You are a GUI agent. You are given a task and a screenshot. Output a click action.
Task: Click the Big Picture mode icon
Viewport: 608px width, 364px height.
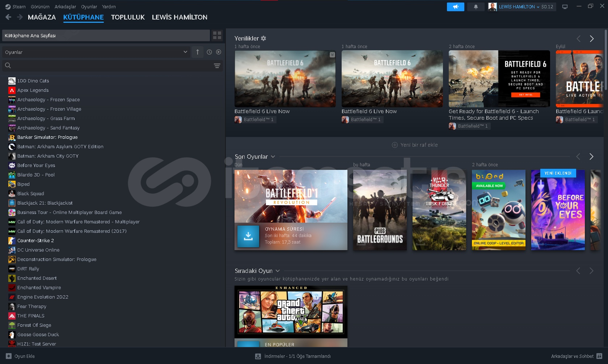[x=565, y=7]
